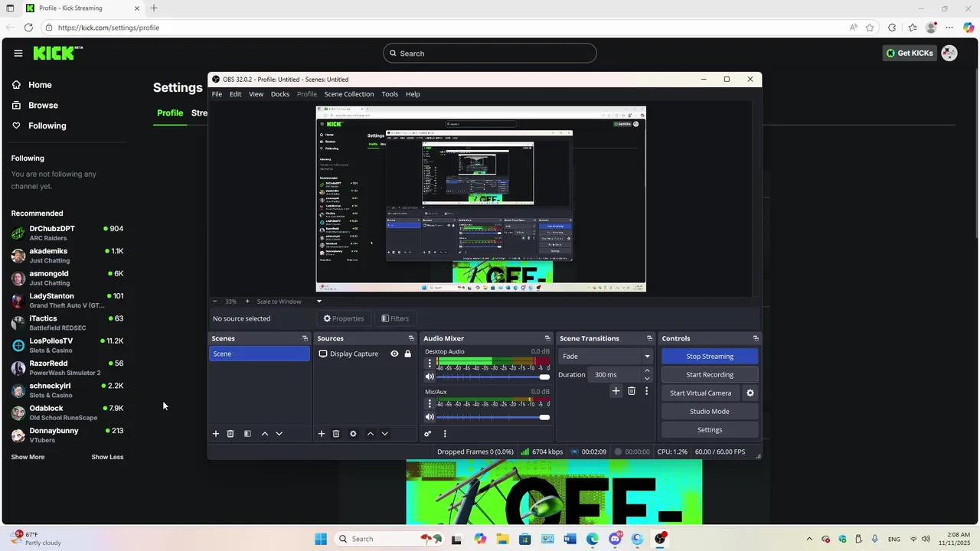Screen dimensions: 980x551
Task: Delete selected source via Sources trash icon
Action: click(x=336, y=434)
